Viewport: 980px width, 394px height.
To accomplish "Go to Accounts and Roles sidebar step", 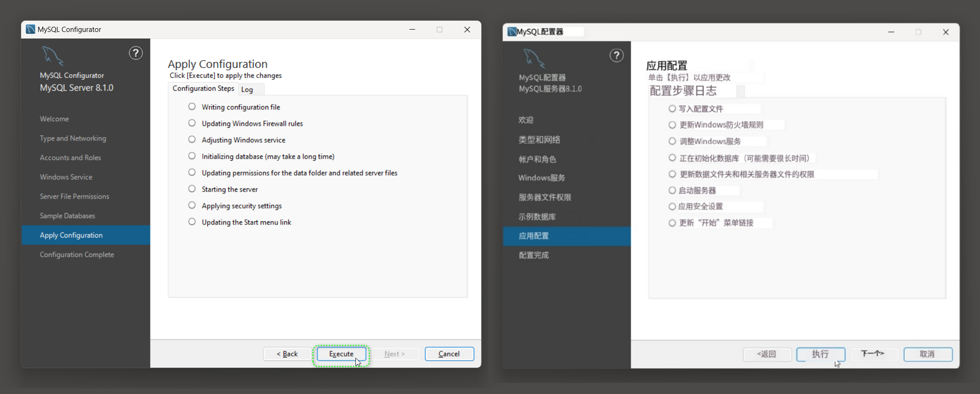I will coord(70,158).
